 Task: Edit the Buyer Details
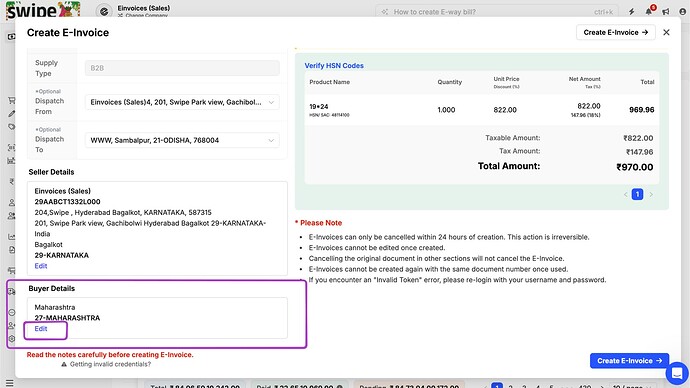(40, 329)
